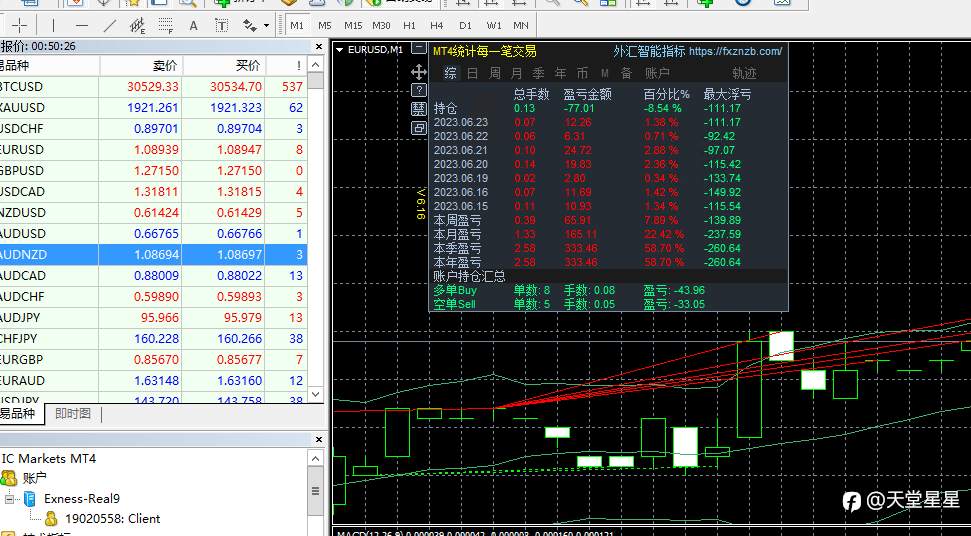Select the Text Label (T) tool
The height and width of the screenshot is (536, 971).
[221, 25]
